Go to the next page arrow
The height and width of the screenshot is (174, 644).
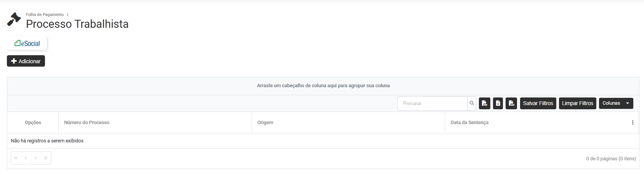(36, 158)
